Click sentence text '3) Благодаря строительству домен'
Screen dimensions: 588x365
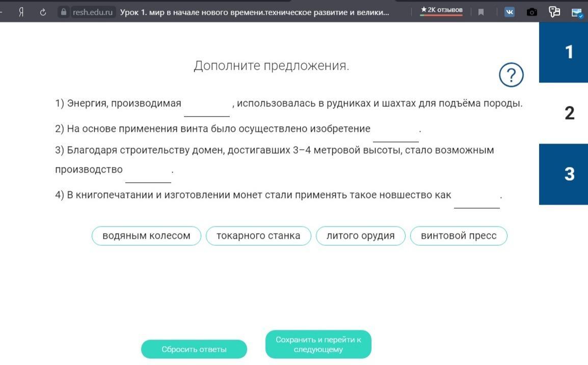(x=140, y=150)
